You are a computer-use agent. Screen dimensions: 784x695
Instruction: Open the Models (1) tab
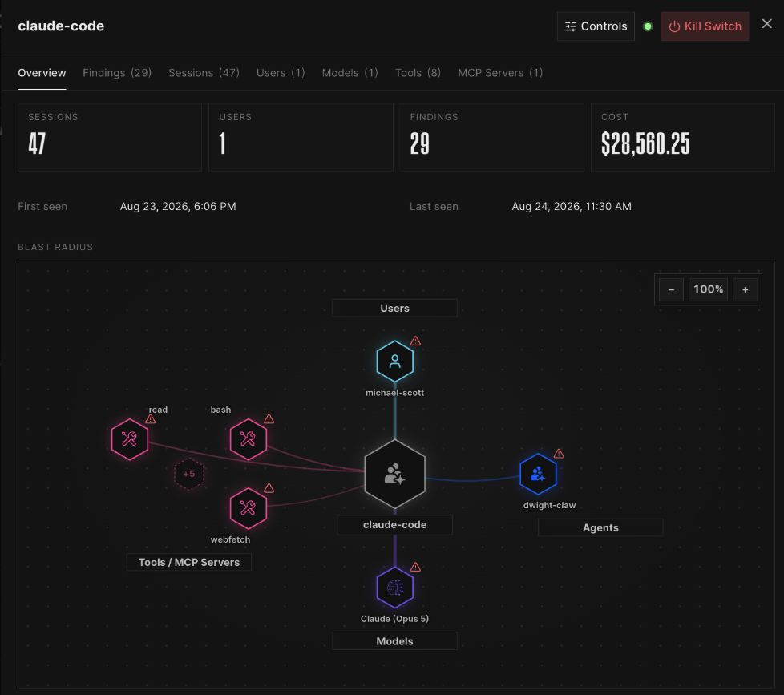point(350,73)
